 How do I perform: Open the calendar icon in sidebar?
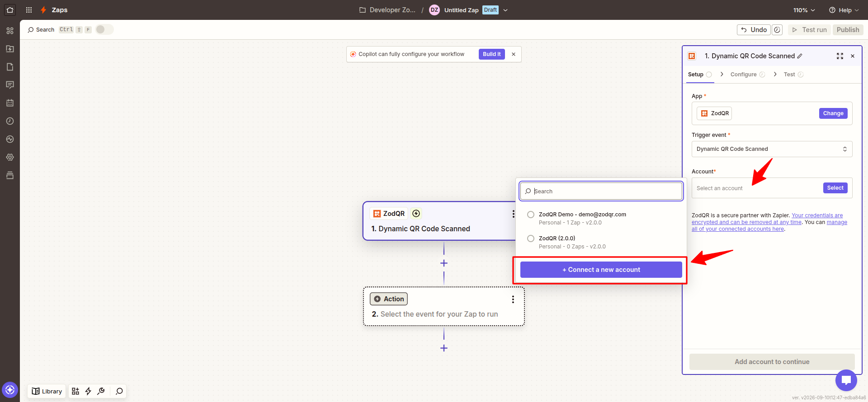[10, 103]
